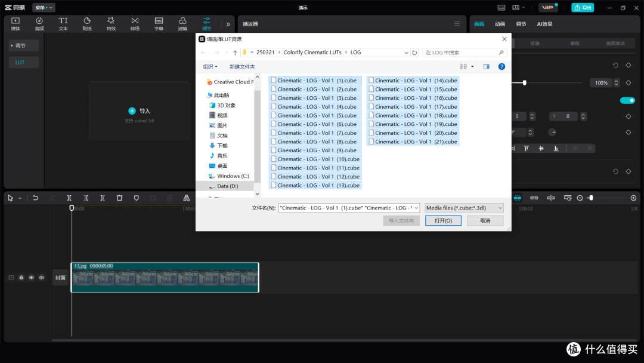This screenshot has width=644, height=363.
Task: Open the keyboard shortcuts icon
Action: [x=501, y=7]
